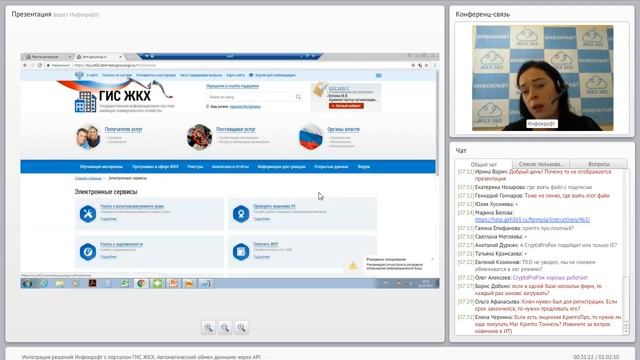640x360 pixels.
Task: Click the red Личный кабинет button
Action: 346,106
